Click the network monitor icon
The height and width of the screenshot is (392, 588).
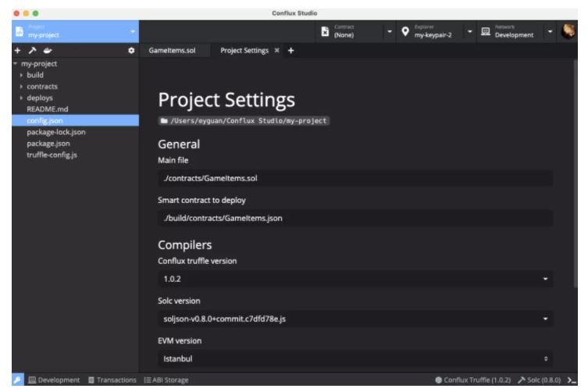tap(486, 31)
